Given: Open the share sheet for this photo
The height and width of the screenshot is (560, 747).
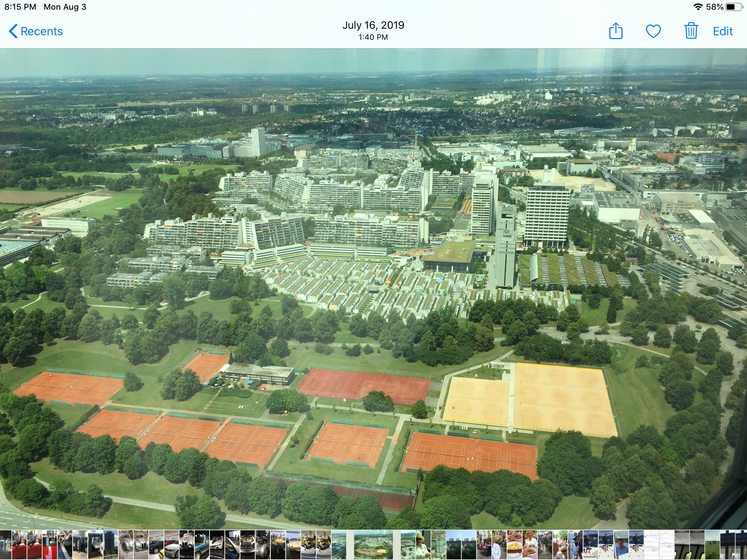Looking at the screenshot, I should coord(616,31).
